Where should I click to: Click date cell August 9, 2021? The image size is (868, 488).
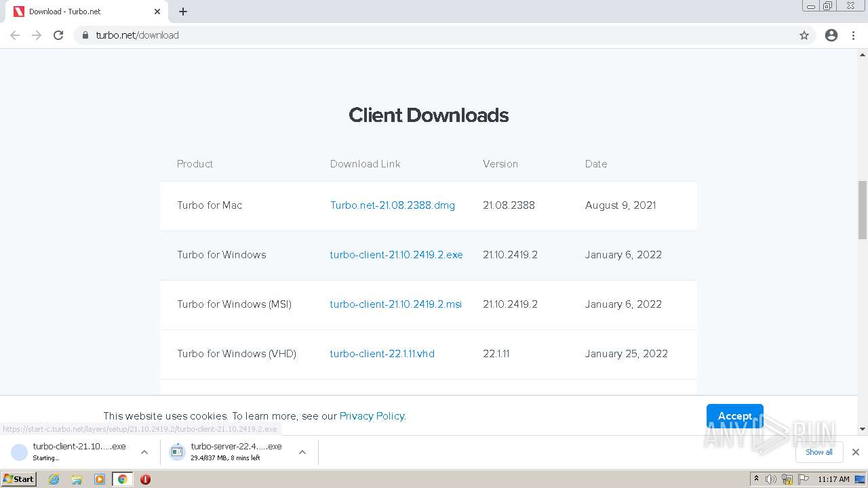620,205
